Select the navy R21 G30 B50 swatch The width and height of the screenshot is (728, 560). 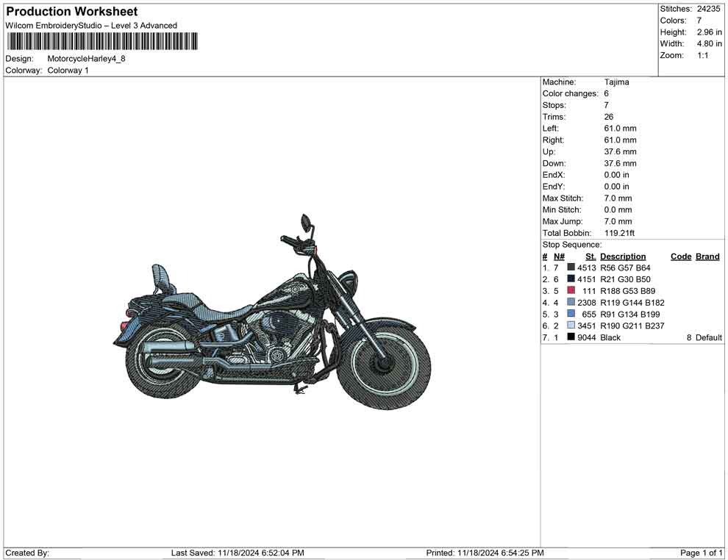coord(571,279)
